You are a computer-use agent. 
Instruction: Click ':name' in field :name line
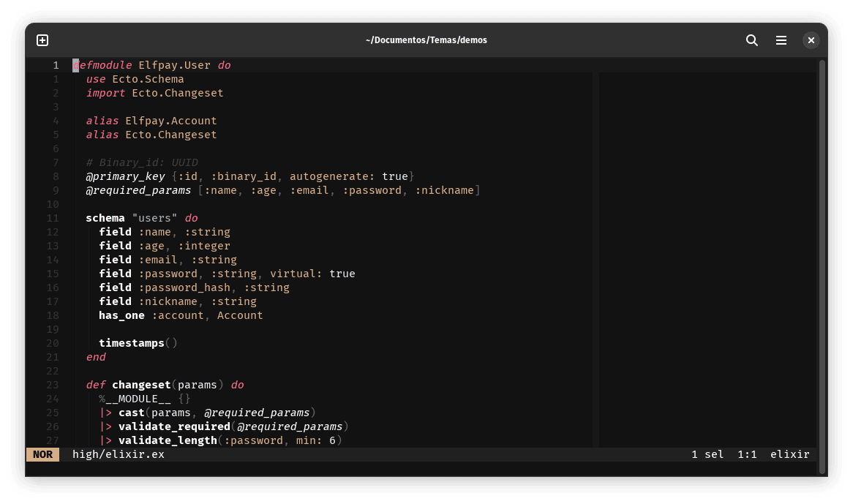click(x=154, y=232)
